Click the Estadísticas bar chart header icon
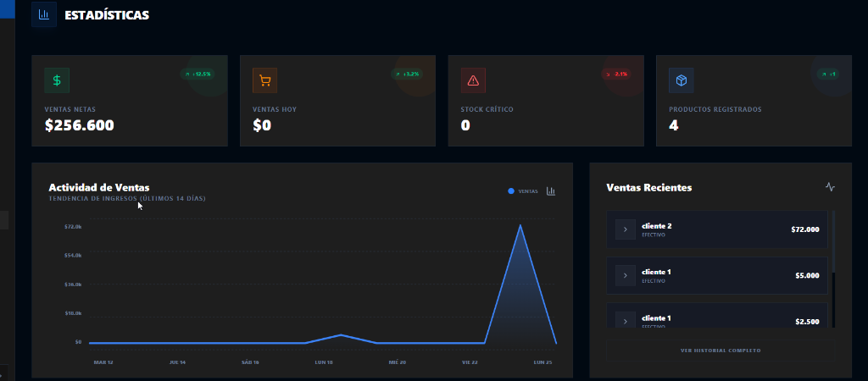The image size is (868, 381). click(44, 14)
